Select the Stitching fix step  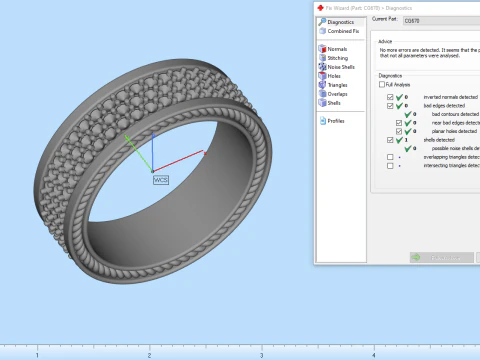click(333, 58)
